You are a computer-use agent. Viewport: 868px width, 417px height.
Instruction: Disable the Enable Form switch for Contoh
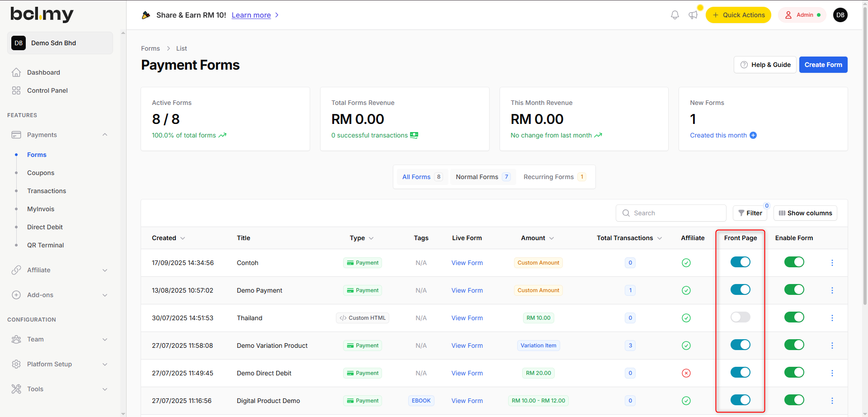click(794, 262)
